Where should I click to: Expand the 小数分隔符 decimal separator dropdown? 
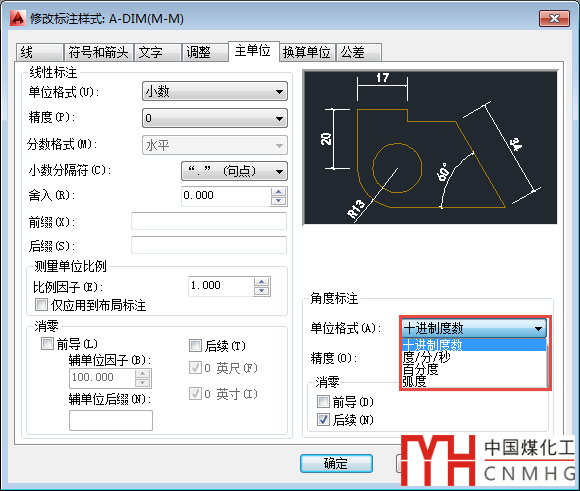coord(234,171)
